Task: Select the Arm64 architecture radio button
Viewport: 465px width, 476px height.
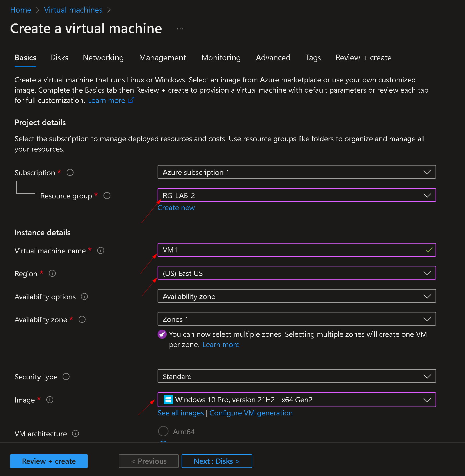Action: tap(163, 431)
